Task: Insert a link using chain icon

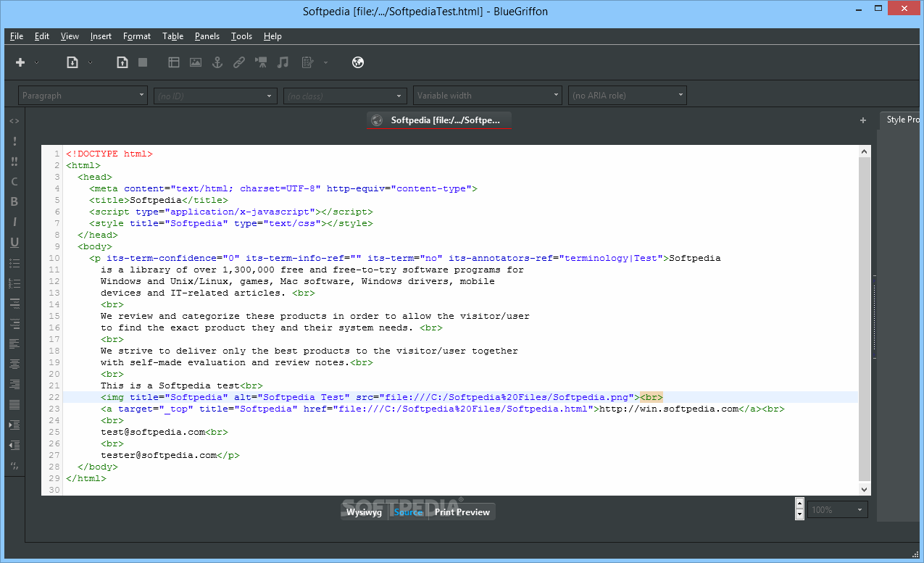Action: [238, 62]
